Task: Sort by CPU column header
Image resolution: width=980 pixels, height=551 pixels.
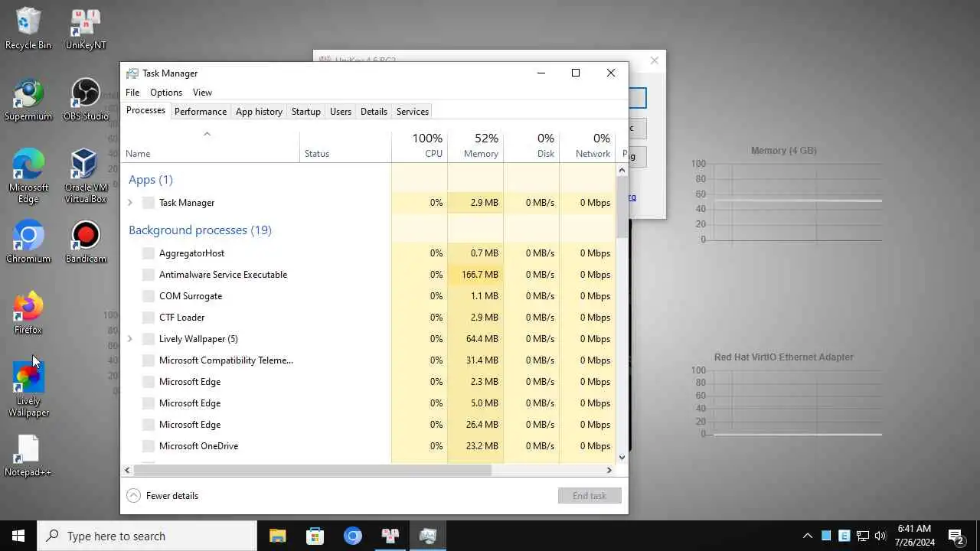Action: coord(420,146)
